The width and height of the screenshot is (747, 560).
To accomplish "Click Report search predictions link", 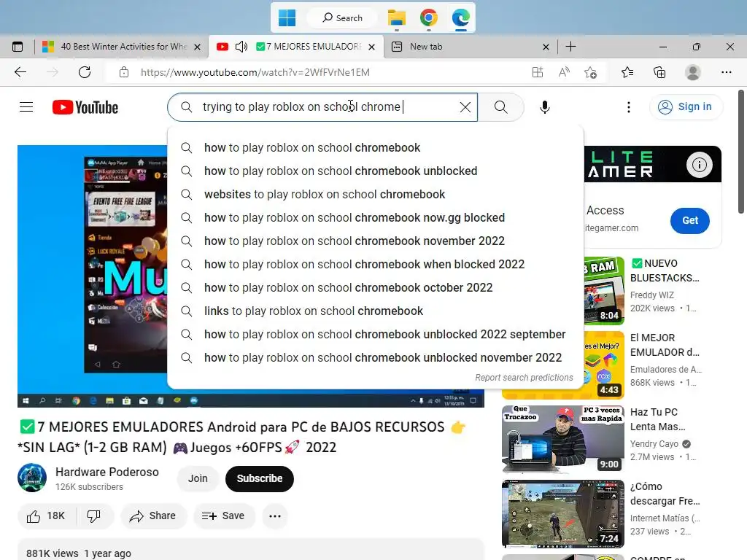I will (524, 378).
